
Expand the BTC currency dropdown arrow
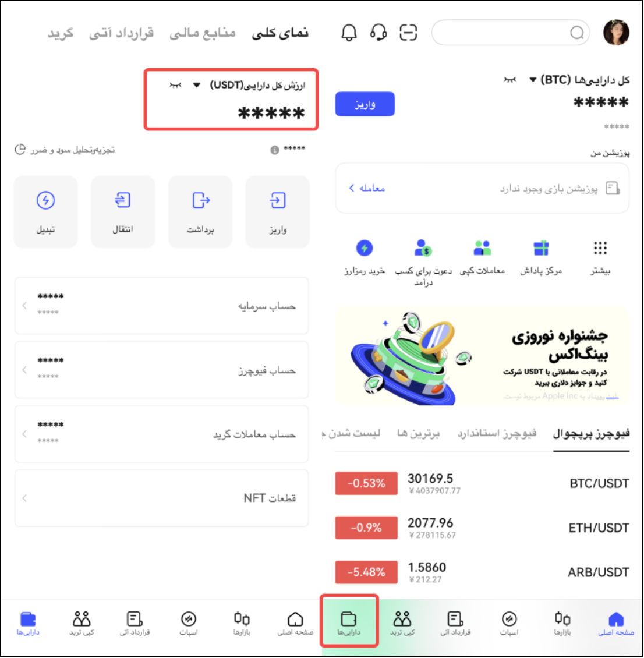point(532,80)
